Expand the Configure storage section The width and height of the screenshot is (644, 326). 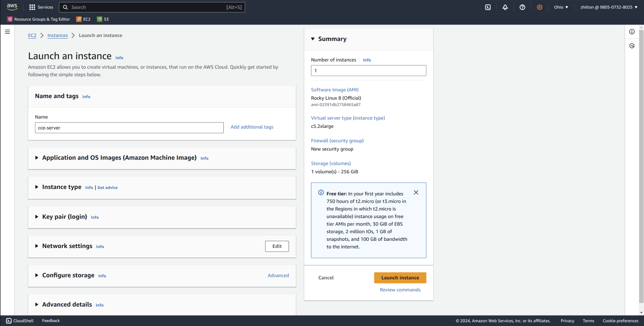(x=37, y=275)
